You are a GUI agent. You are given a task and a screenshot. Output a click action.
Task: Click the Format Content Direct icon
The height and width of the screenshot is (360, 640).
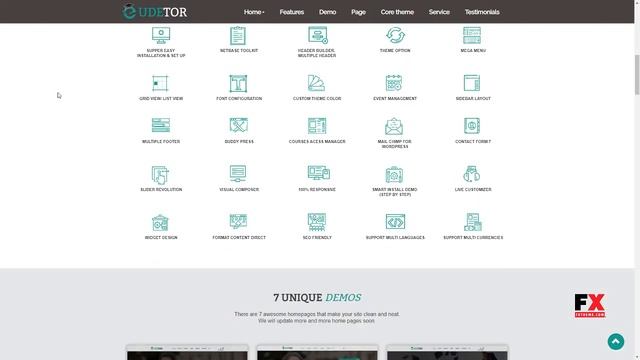238,222
